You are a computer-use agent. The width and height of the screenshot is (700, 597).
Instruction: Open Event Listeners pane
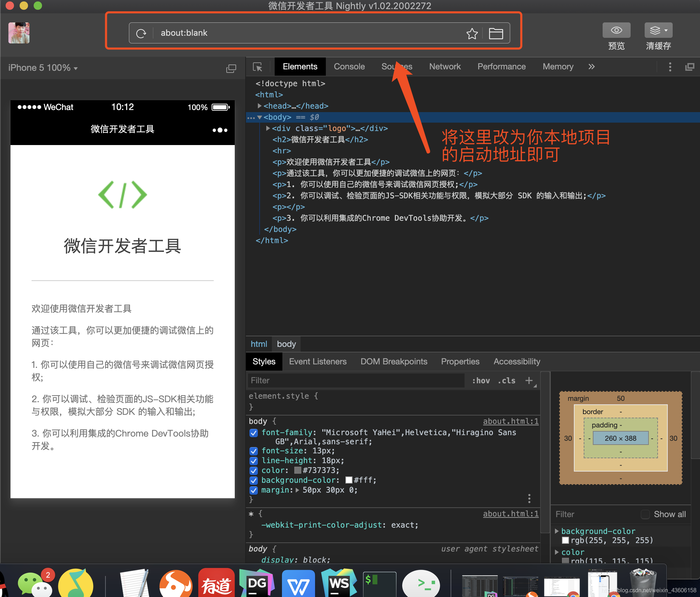point(318,362)
